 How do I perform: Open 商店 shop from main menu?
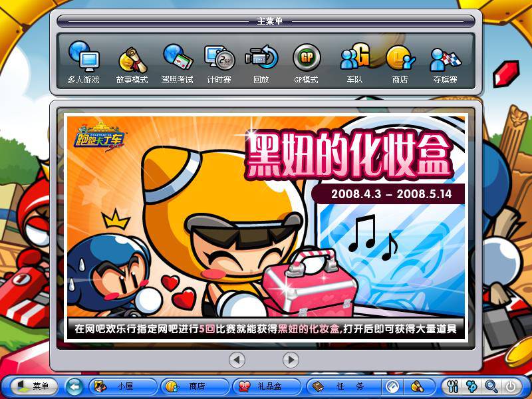[400, 64]
